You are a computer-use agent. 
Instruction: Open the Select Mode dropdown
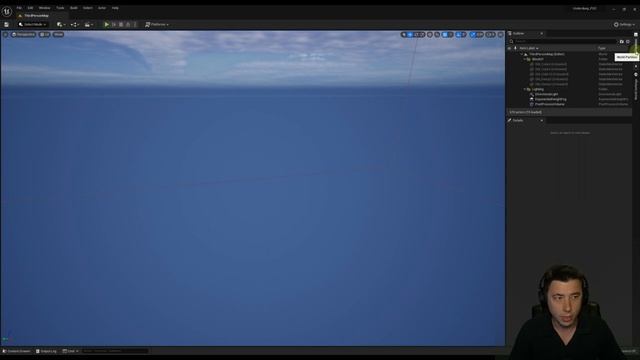click(x=32, y=24)
